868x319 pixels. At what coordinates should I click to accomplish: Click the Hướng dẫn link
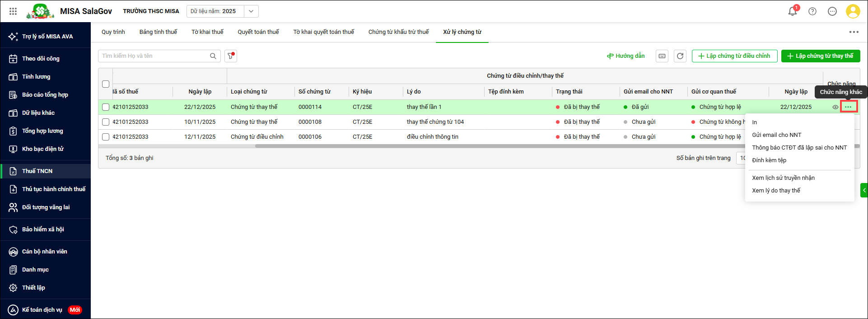pos(626,56)
